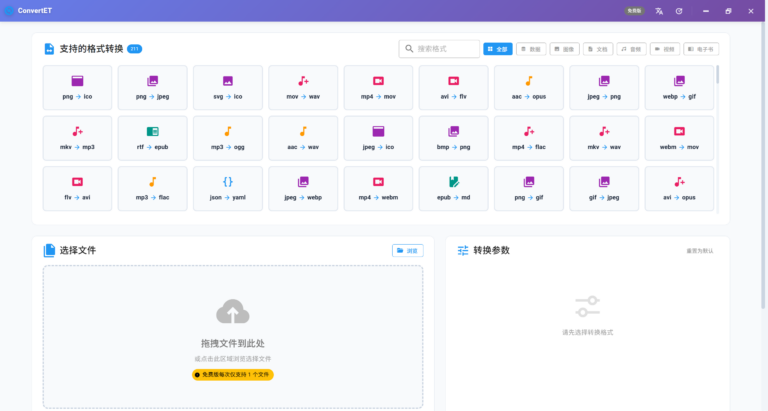The image size is (768, 411).
Task: Click the free version badge
Action: point(634,11)
